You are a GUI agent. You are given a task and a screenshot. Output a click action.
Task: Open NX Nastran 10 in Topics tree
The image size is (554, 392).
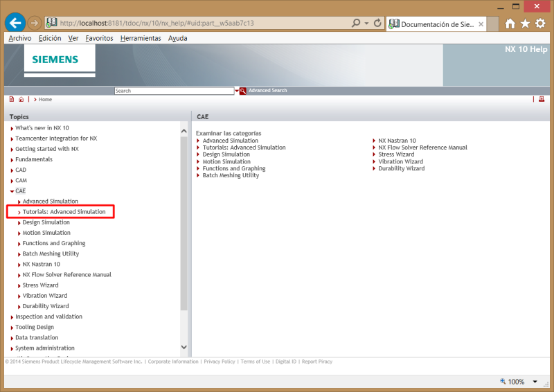point(42,265)
